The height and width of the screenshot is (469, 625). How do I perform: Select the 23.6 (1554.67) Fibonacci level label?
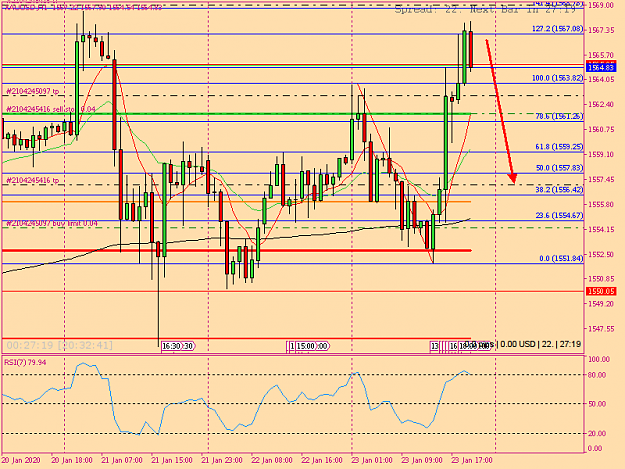(559, 215)
